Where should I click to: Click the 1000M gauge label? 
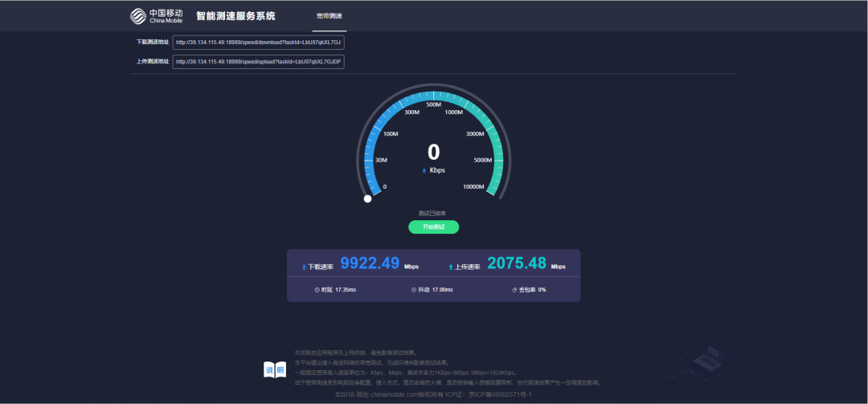(453, 112)
